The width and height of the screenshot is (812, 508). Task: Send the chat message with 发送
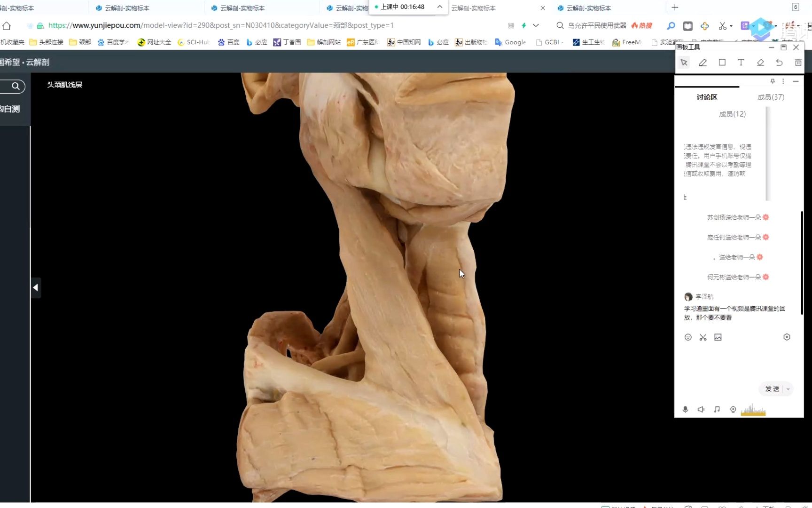click(772, 389)
